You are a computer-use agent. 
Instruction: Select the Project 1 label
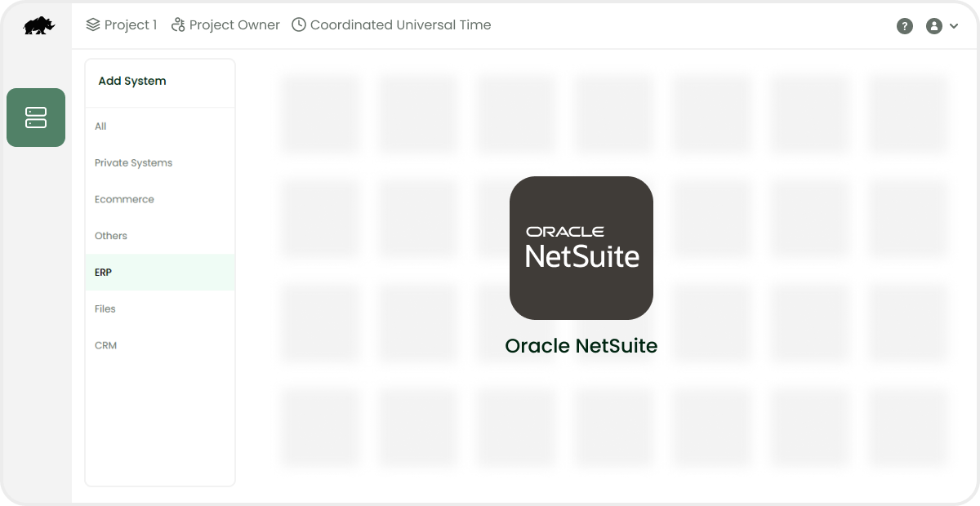pyautogui.click(x=131, y=25)
